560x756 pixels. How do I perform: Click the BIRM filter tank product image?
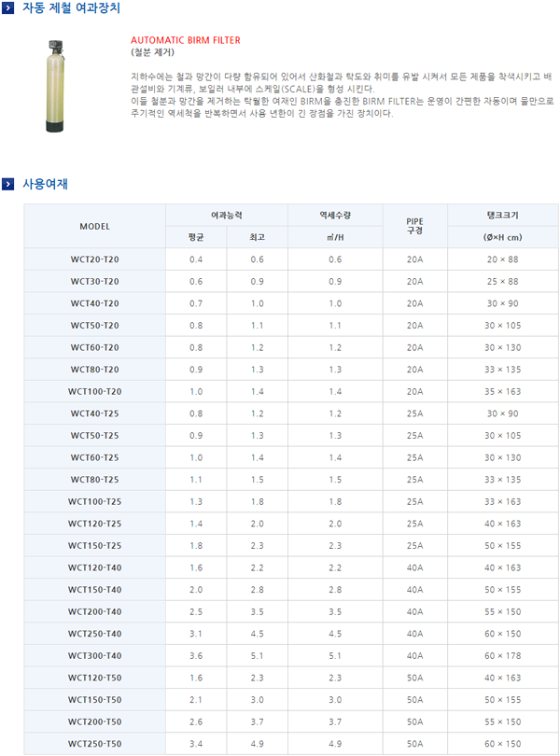tap(58, 85)
